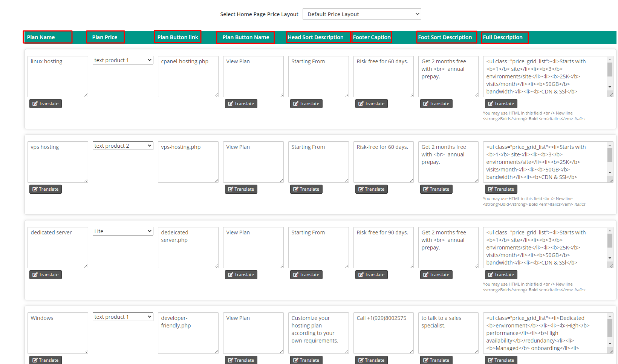
Task: Click Translate under linux hosting plan name
Action: click(x=46, y=104)
